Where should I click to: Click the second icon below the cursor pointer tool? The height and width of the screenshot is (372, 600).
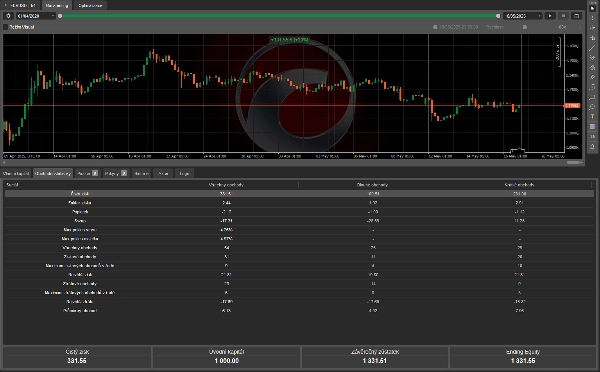click(592, 28)
